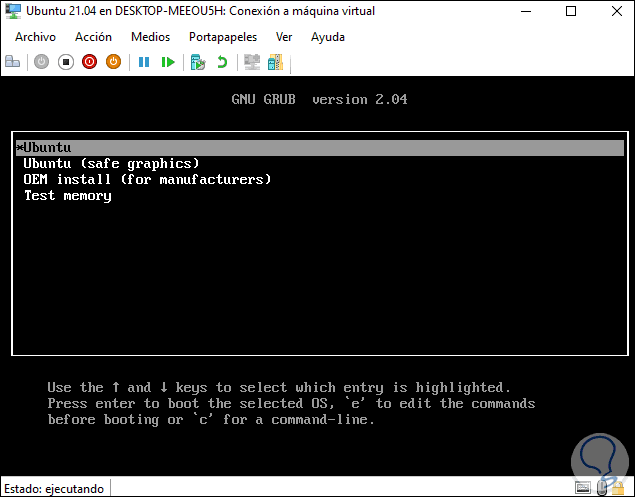Open the Portapapeles menu
The image size is (635, 497).
pyautogui.click(x=223, y=37)
